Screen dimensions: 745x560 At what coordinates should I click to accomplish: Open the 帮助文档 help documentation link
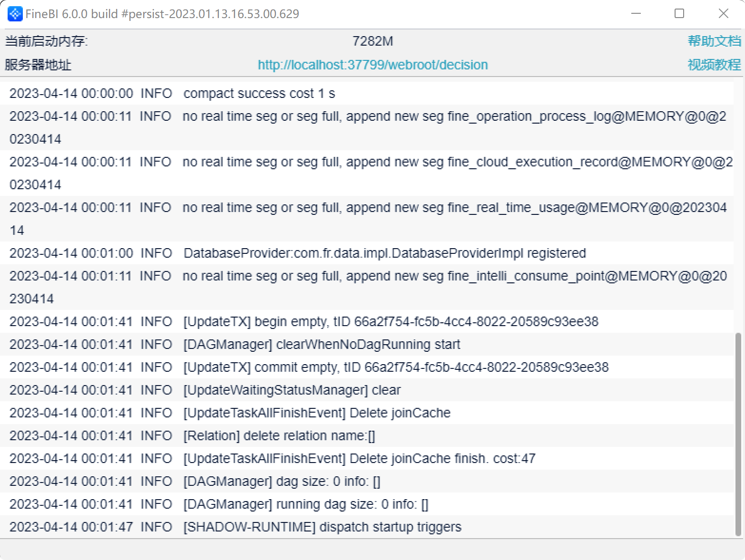tap(714, 41)
